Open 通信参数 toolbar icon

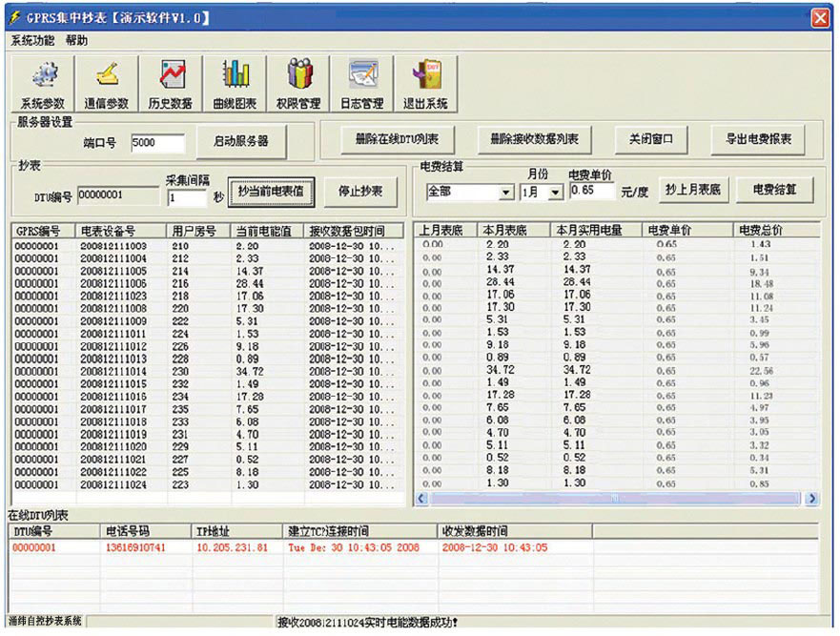[107, 84]
